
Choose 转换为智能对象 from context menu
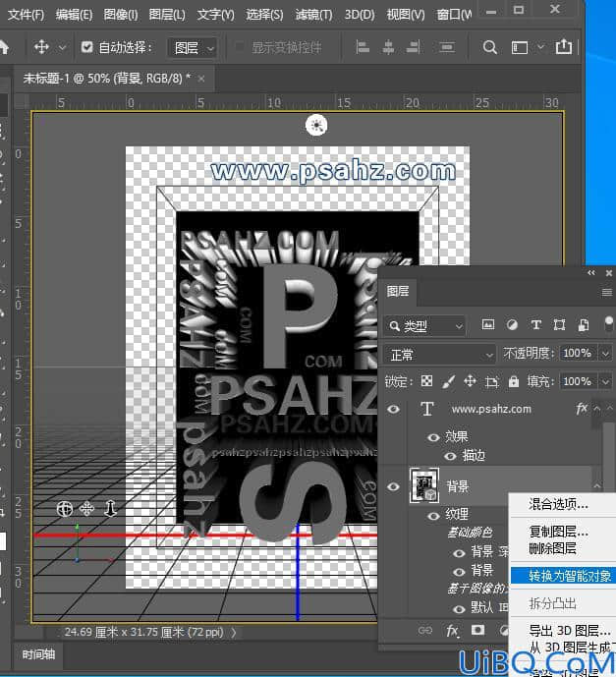point(563,576)
